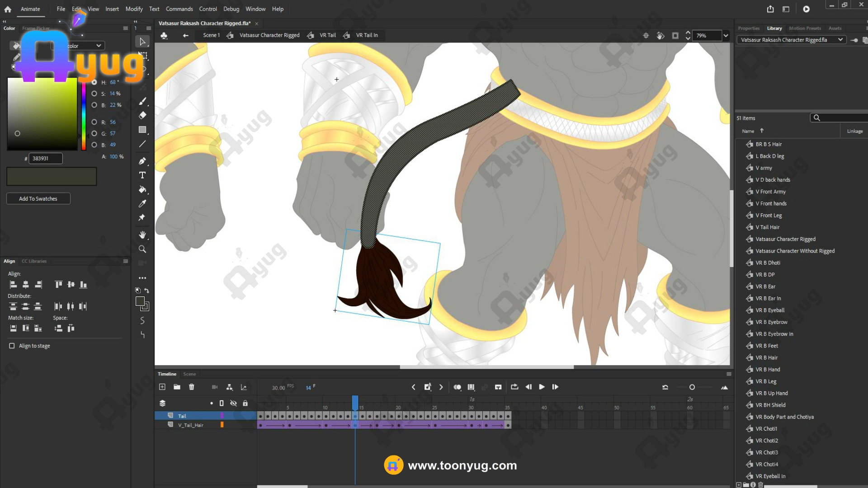Open the Modify menu

pyautogui.click(x=134, y=9)
